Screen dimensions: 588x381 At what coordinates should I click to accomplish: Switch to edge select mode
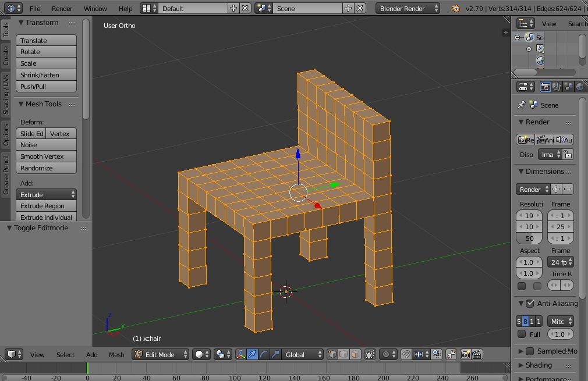click(x=343, y=354)
